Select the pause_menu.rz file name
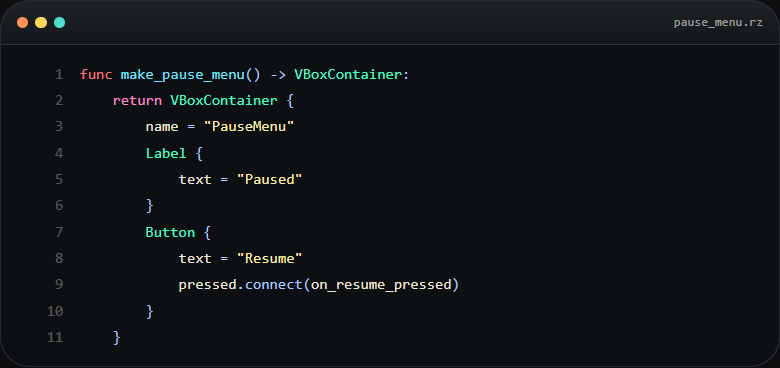The image size is (780, 368). pyautogui.click(x=718, y=23)
